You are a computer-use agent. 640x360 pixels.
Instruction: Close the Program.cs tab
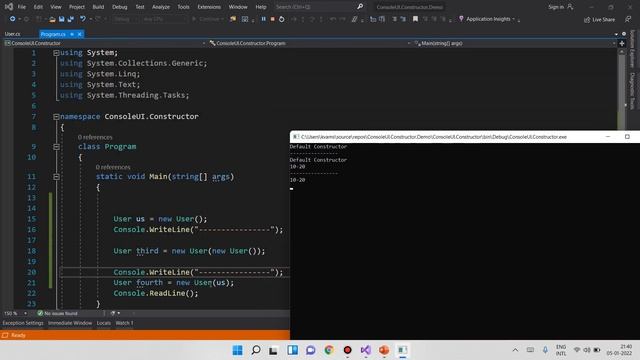tap(80, 34)
